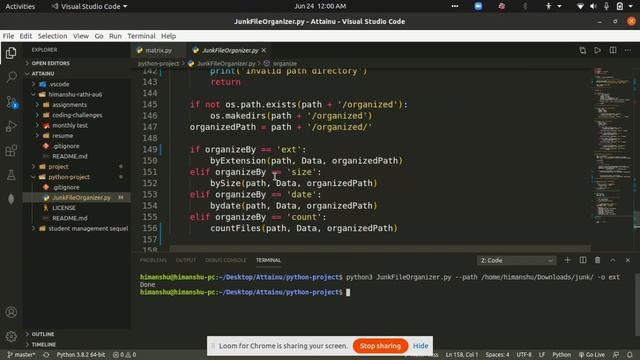Open Run and Debug view
The image size is (640, 360).
click(x=11, y=126)
